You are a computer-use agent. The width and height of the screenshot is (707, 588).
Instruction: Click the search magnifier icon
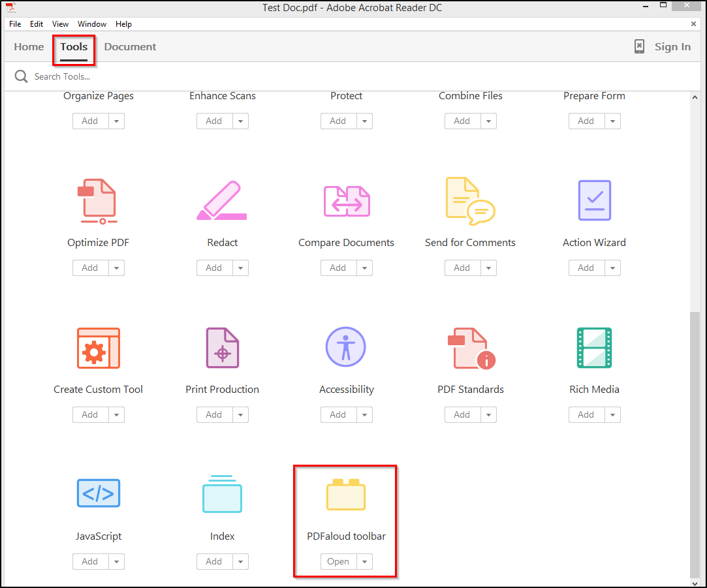tap(21, 76)
